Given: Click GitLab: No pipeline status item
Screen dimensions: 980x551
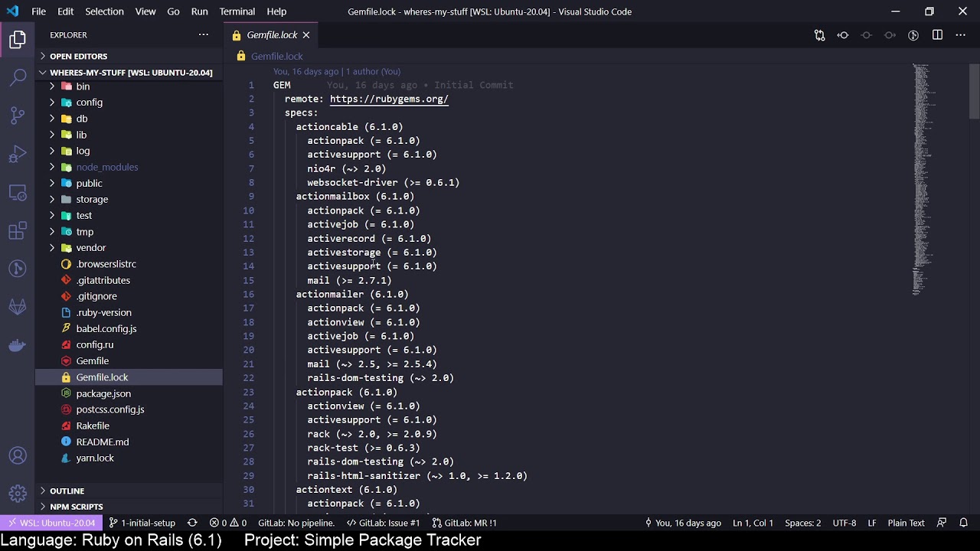Looking at the screenshot, I should pyautogui.click(x=296, y=523).
